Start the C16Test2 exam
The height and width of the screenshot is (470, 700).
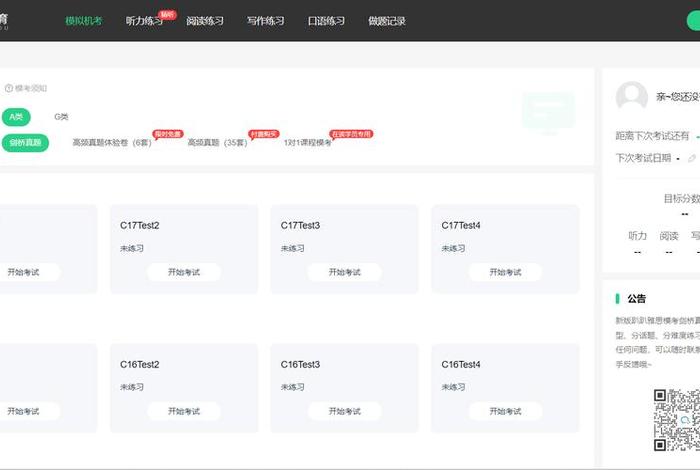(184, 411)
